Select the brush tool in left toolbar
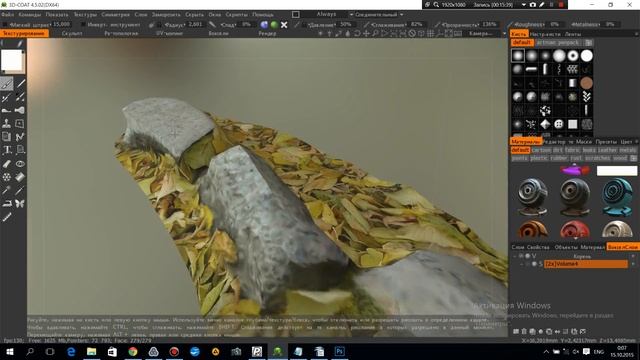Image resolution: width=640 pixels, height=360 pixels. tap(7, 84)
